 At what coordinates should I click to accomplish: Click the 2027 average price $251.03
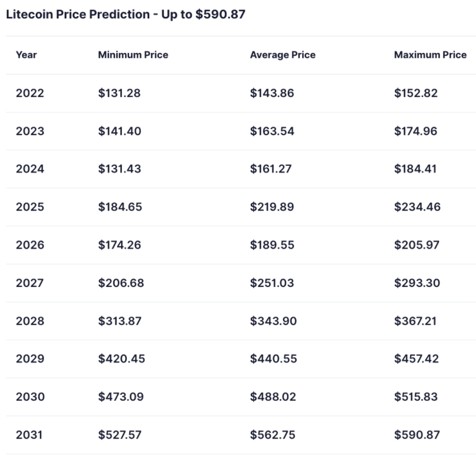[272, 283]
